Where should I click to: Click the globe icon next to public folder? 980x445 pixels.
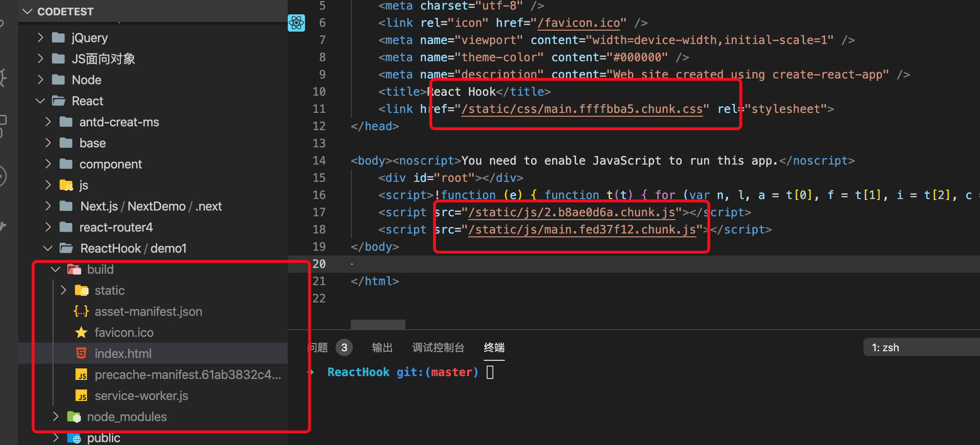74,437
